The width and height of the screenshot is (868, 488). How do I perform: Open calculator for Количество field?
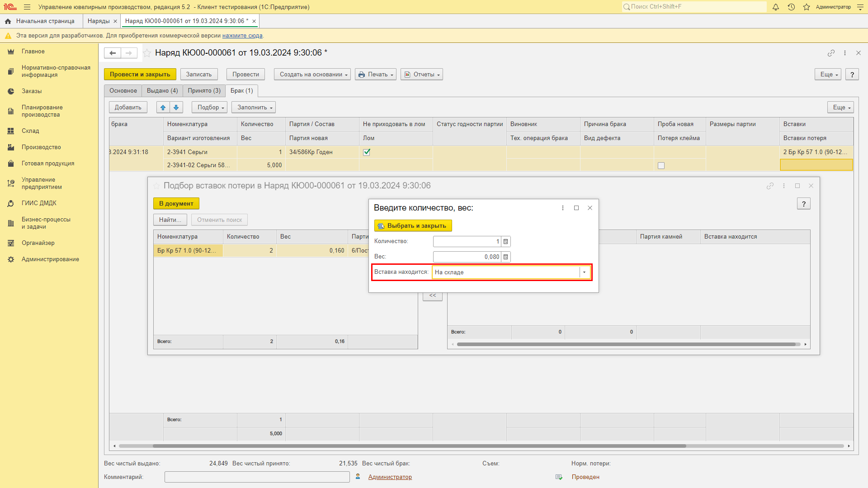tap(506, 241)
